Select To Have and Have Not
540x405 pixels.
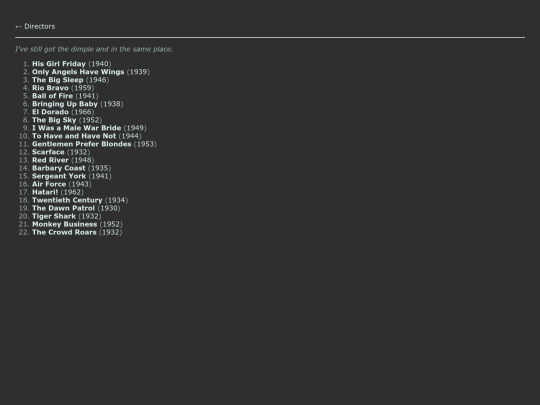point(74,136)
